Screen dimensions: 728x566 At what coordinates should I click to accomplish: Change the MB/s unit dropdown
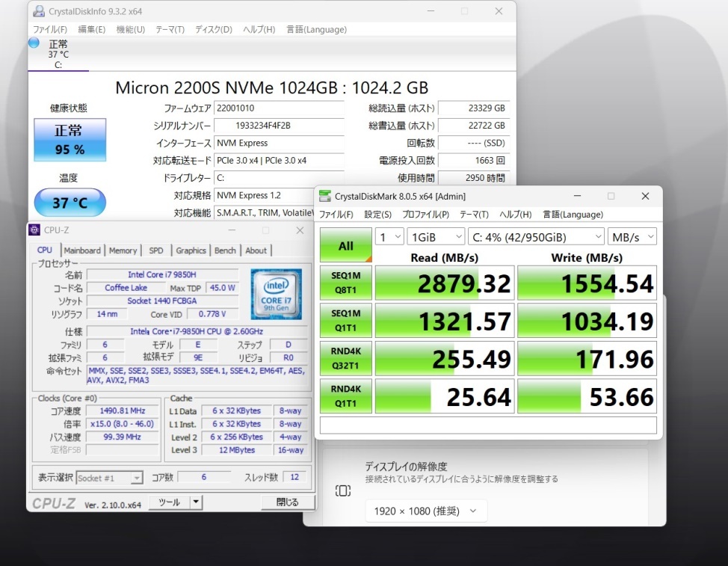point(632,237)
